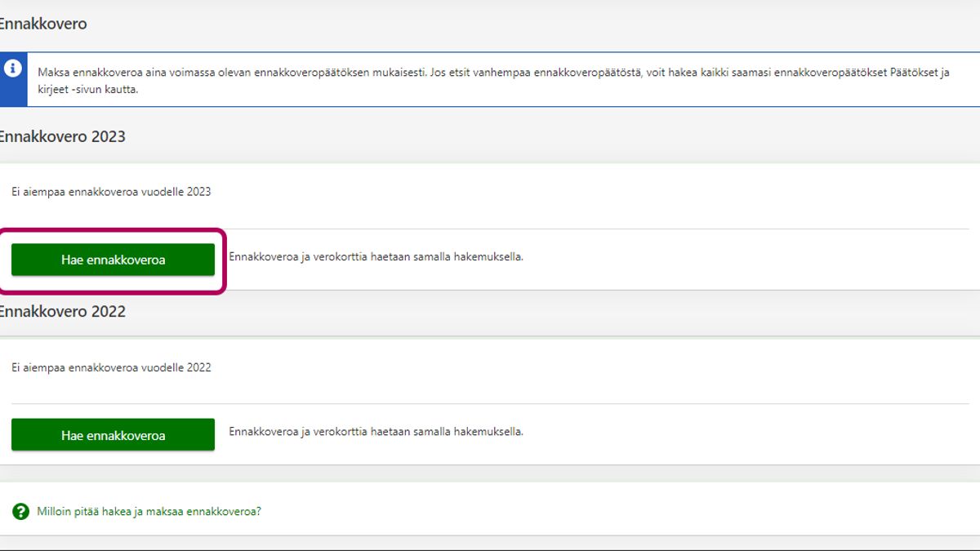This screenshot has width=980, height=551.
Task: Select the Ennakkovero 2022 section heading
Action: pyautogui.click(x=62, y=311)
